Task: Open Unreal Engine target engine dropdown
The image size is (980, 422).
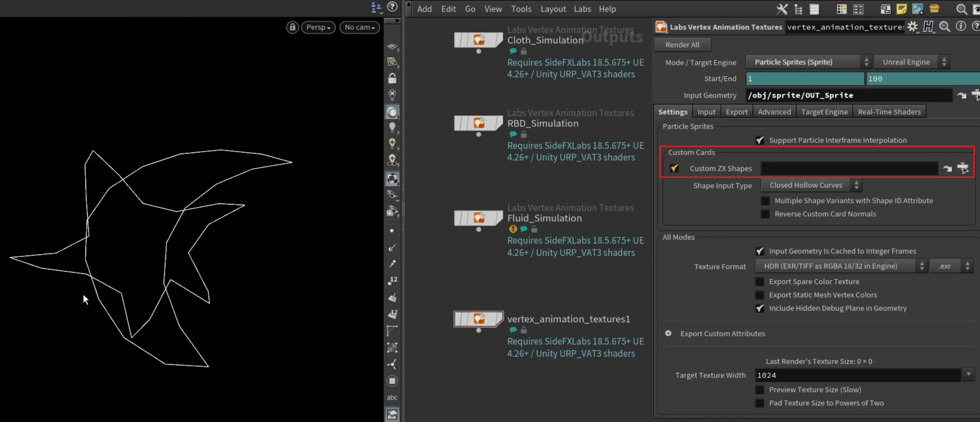Action: (911, 62)
